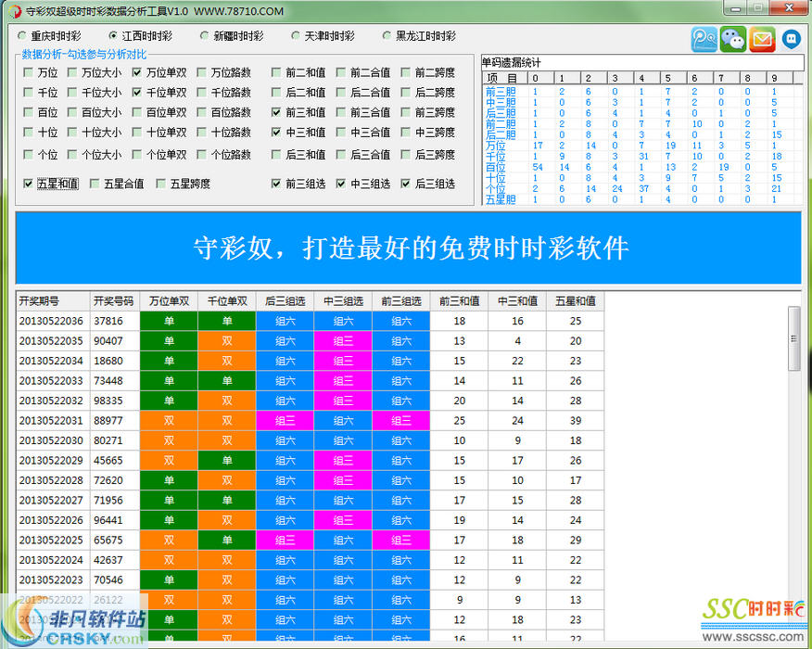Select the row for draw 20130522036
Screen dimensions: 812x649
[x=51, y=318]
